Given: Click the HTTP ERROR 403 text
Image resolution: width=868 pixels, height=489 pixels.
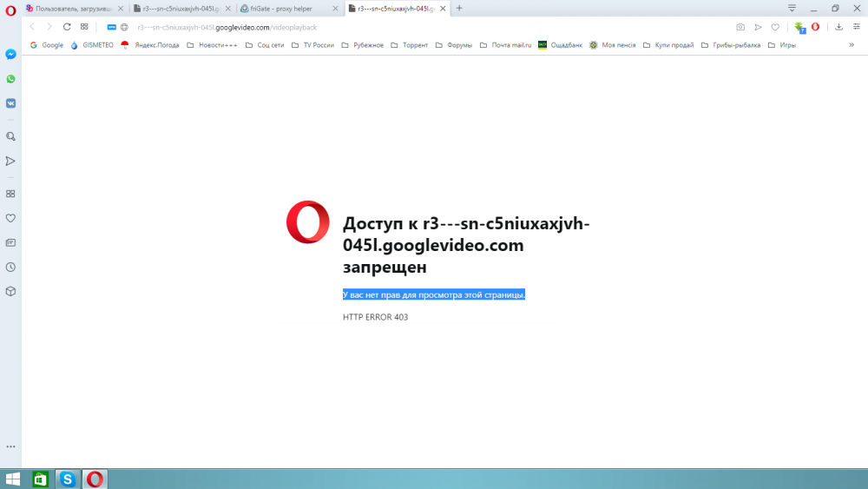Looking at the screenshot, I should tap(375, 317).
